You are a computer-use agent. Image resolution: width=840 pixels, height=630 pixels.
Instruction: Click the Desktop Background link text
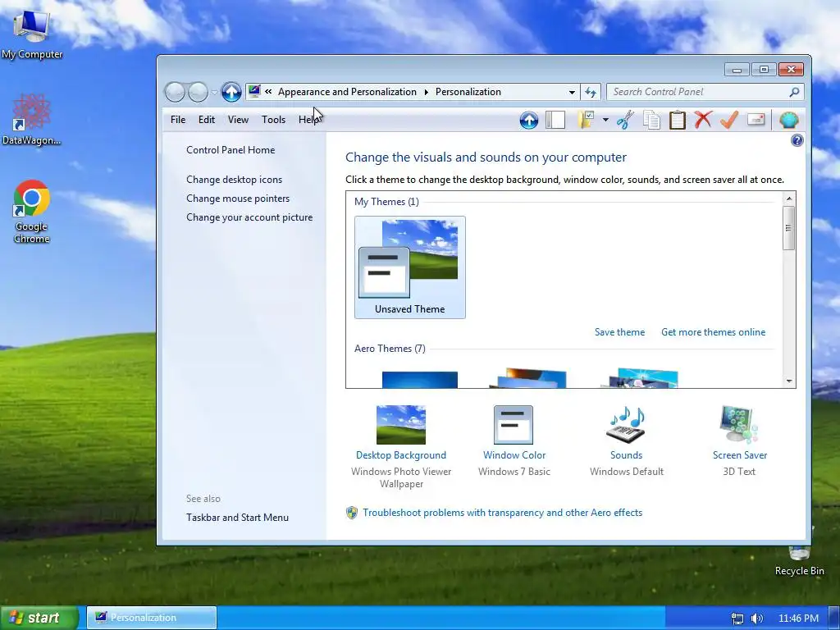[x=400, y=455]
